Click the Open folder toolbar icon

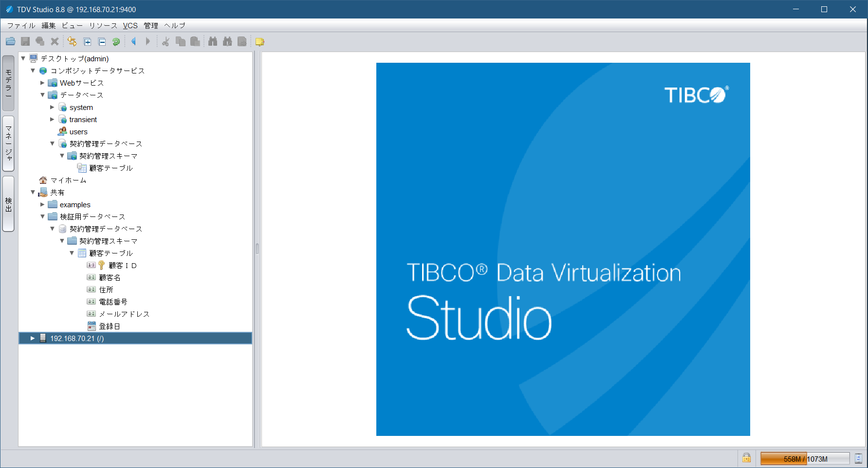pos(11,42)
